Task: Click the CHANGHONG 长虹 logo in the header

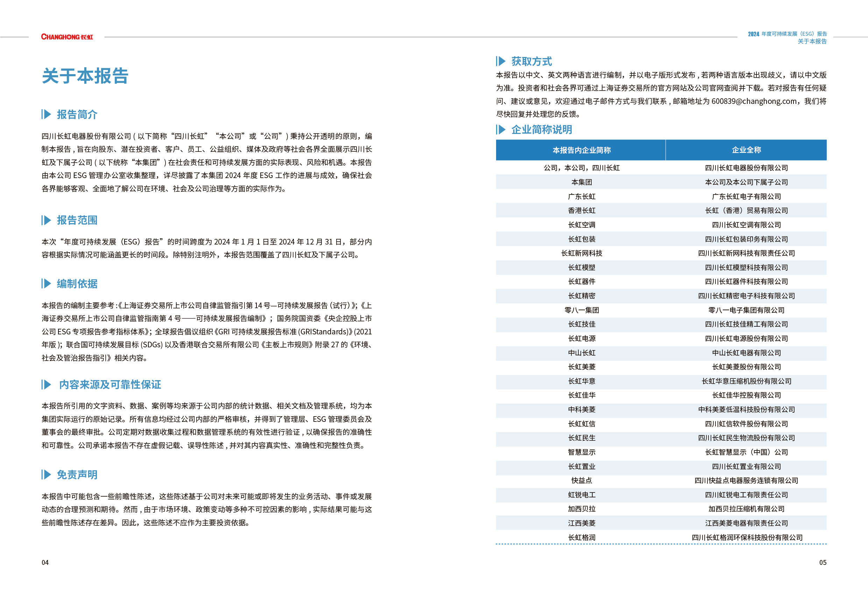Action: coord(67,37)
